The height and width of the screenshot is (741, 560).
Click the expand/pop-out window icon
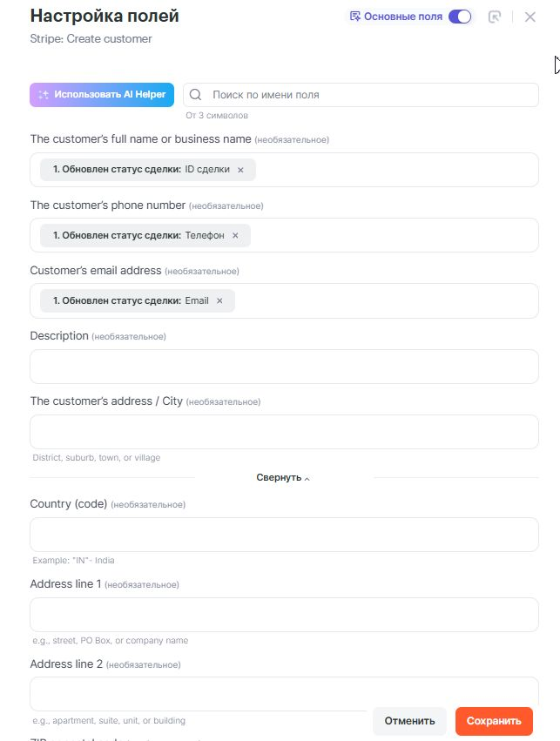click(x=495, y=17)
